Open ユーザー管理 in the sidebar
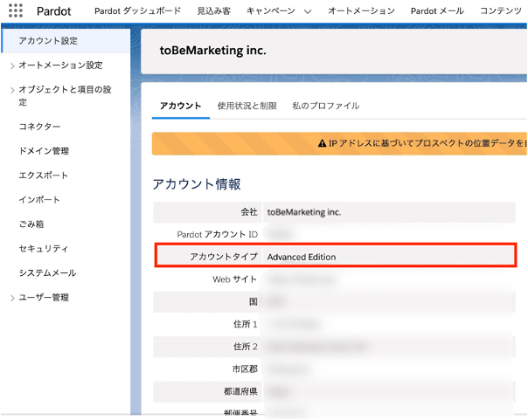This screenshot has height=420, width=528. (44, 298)
